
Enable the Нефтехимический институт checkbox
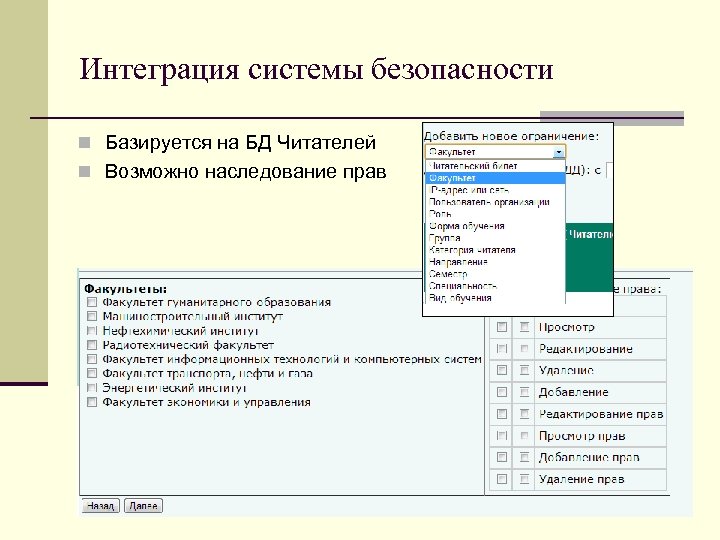coord(92,331)
